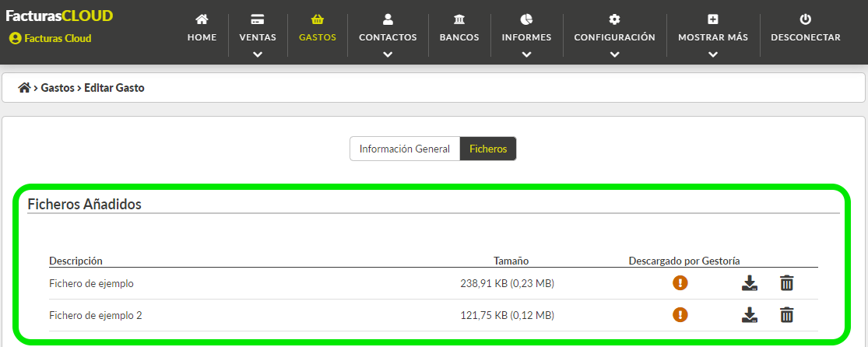Click the Gastos breadcrumb link
Viewport: 868px width, 347px height.
[x=58, y=87]
